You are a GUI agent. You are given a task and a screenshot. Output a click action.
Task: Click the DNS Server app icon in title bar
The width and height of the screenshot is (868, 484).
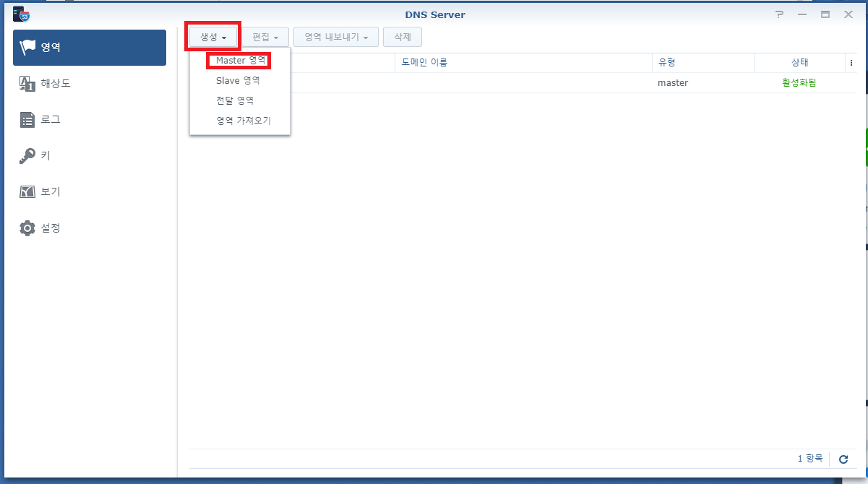[21, 14]
